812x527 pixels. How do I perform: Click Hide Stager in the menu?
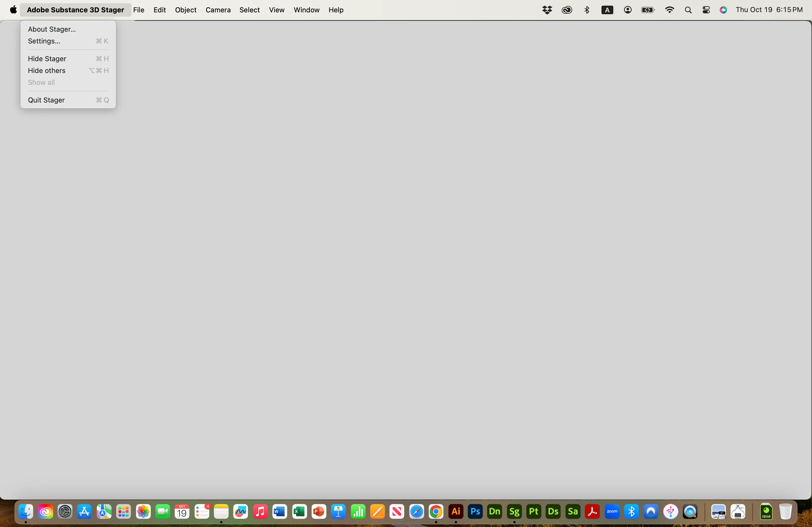click(x=47, y=59)
